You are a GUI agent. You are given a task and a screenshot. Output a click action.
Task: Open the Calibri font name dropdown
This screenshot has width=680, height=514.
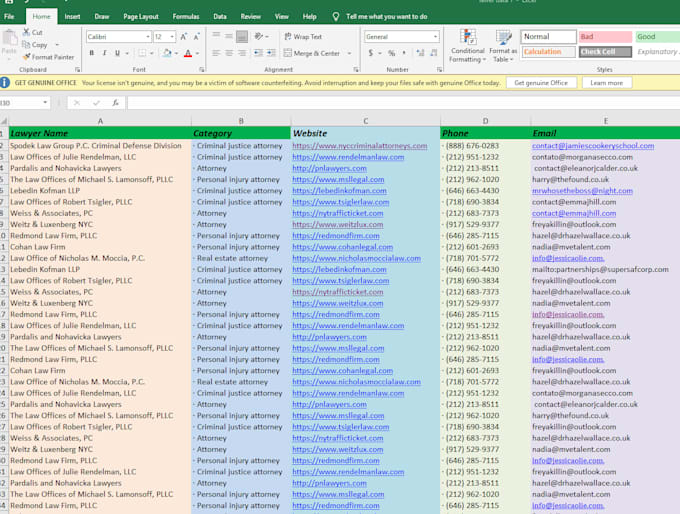tap(148, 37)
